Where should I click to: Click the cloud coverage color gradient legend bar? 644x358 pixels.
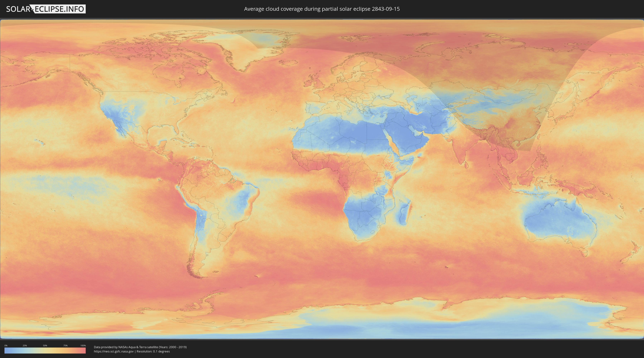(x=45, y=350)
